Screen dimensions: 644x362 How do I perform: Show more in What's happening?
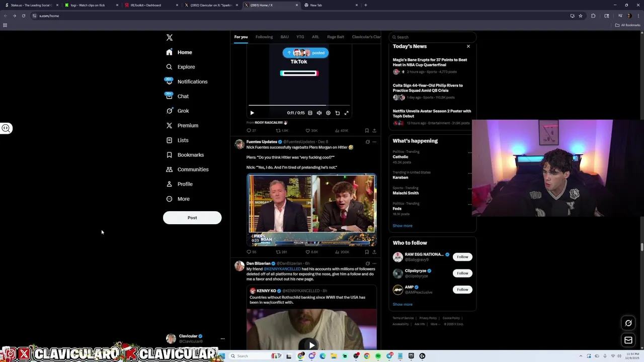coord(403,226)
